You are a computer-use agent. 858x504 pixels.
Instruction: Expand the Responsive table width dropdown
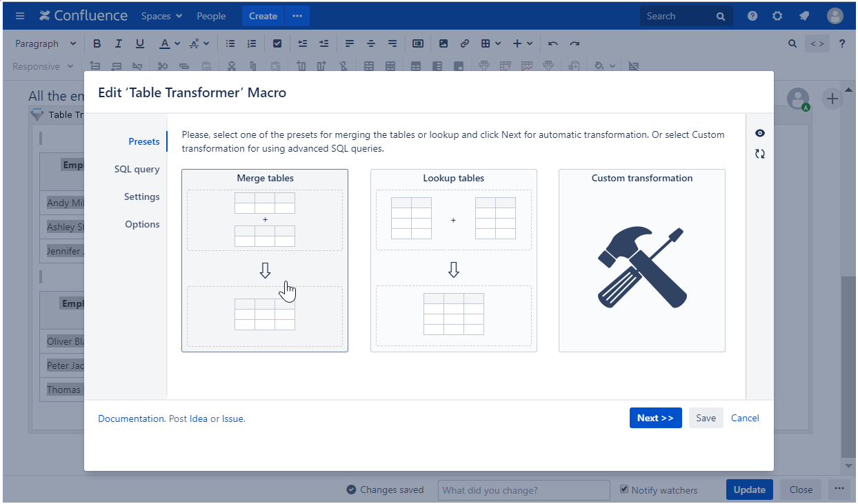pos(43,66)
